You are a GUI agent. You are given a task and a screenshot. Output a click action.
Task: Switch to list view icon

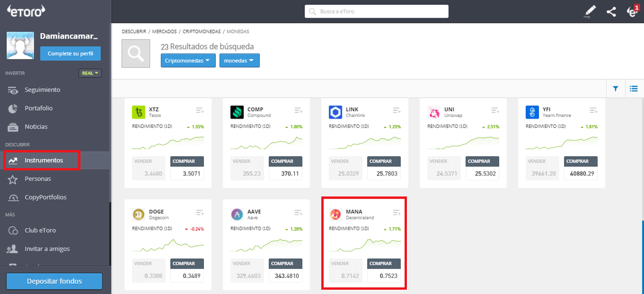(x=633, y=89)
